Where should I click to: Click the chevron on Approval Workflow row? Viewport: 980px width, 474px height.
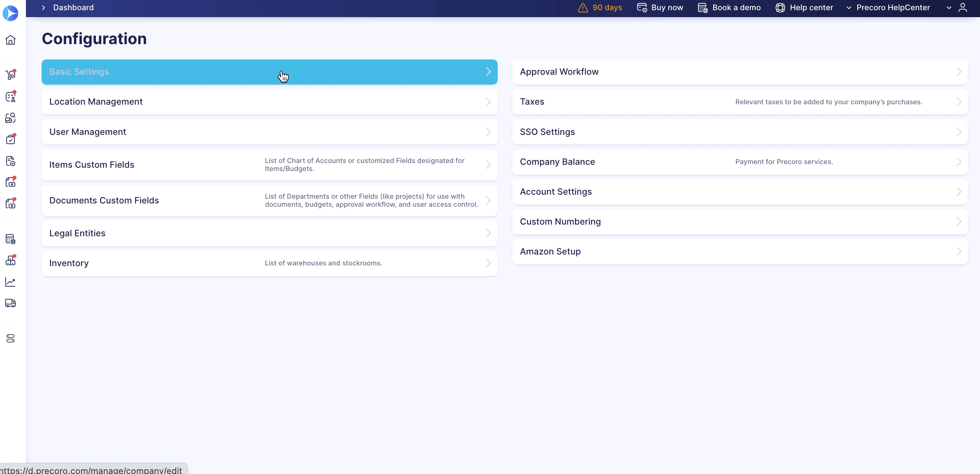coord(959,72)
